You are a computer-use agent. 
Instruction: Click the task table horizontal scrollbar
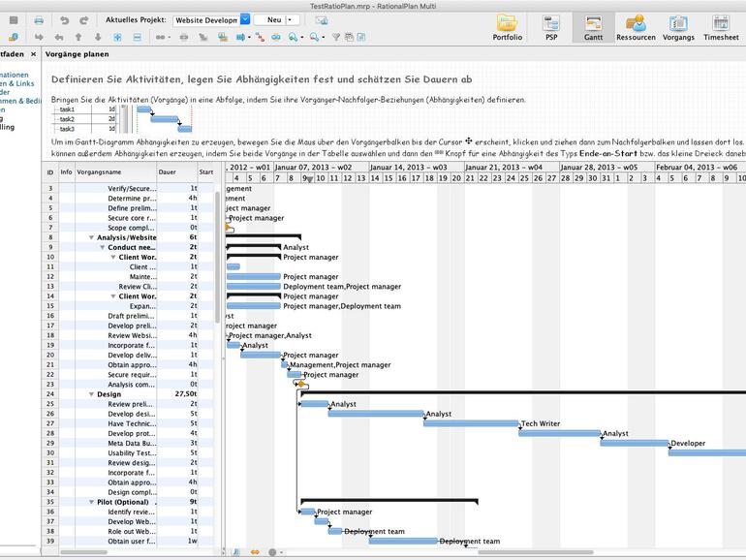(x=83, y=552)
